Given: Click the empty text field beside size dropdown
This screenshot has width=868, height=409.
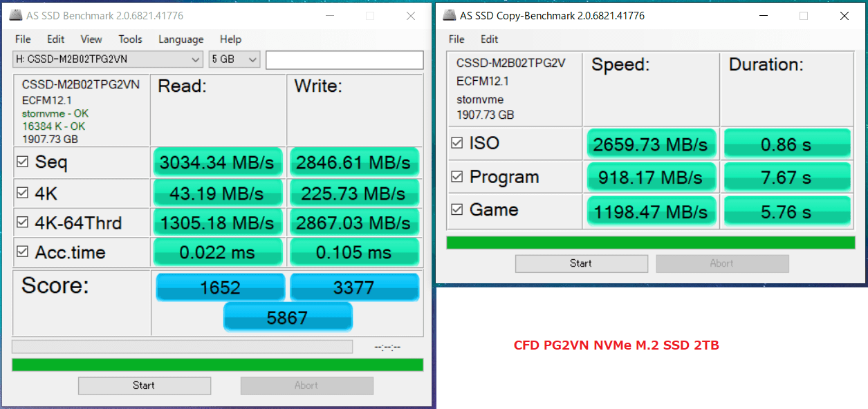Looking at the screenshot, I should (344, 60).
